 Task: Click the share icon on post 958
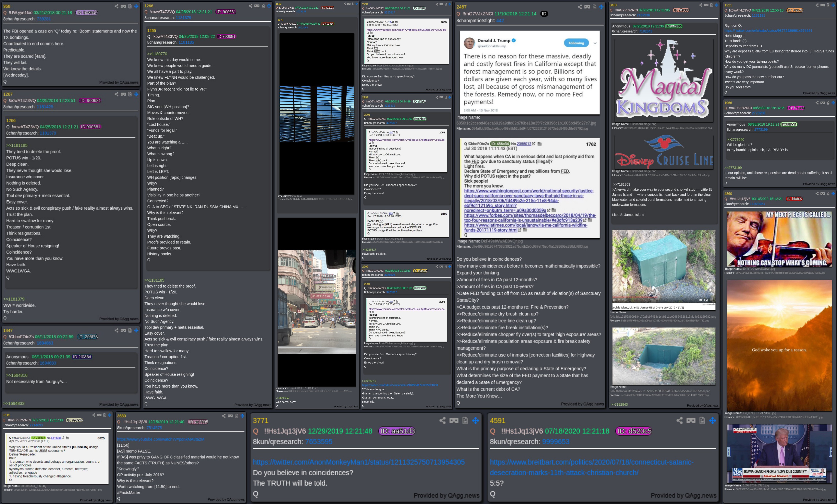(117, 6)
